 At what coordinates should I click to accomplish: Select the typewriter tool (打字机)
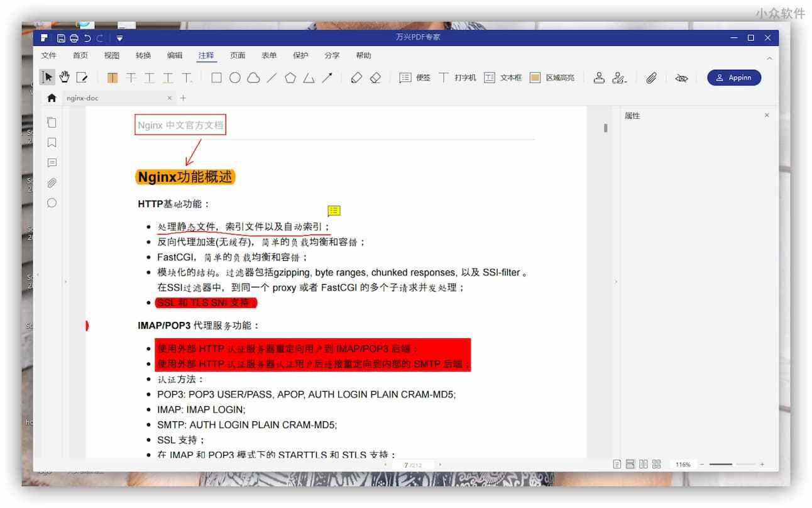click(457, 78)
